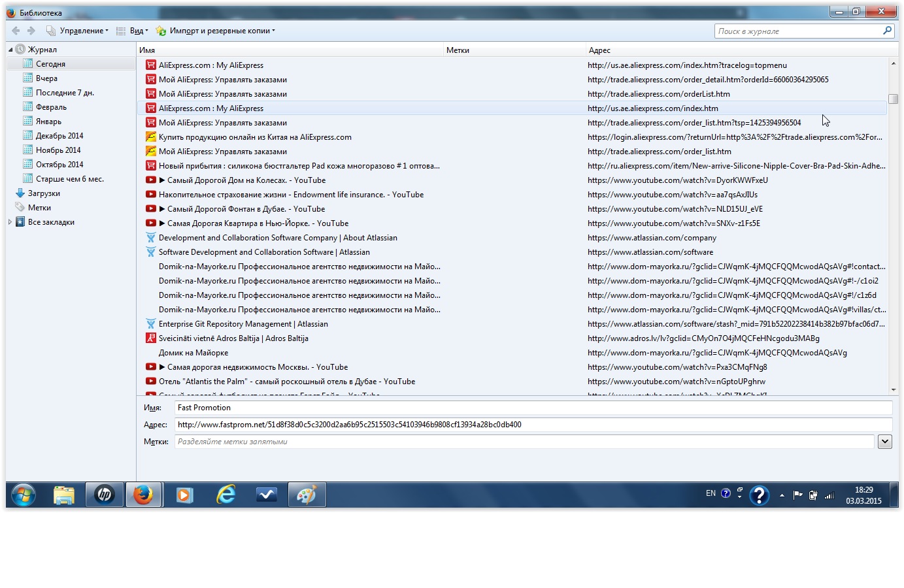
Task: Click the Загрузки download arrow icon
Action: (x=20, y=193)
